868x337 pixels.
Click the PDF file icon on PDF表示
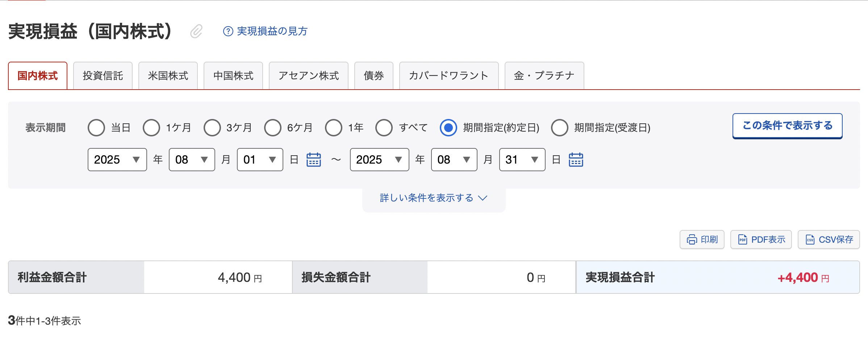point(743,240)
